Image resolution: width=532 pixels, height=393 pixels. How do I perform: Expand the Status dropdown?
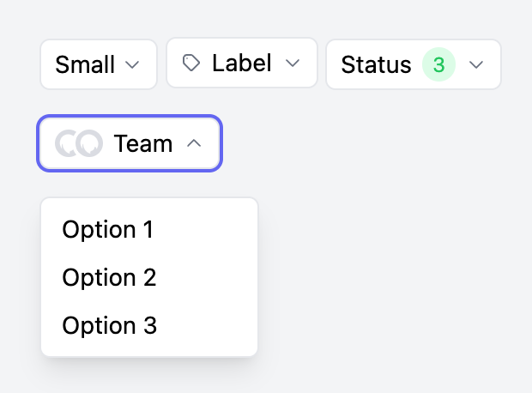414,64
